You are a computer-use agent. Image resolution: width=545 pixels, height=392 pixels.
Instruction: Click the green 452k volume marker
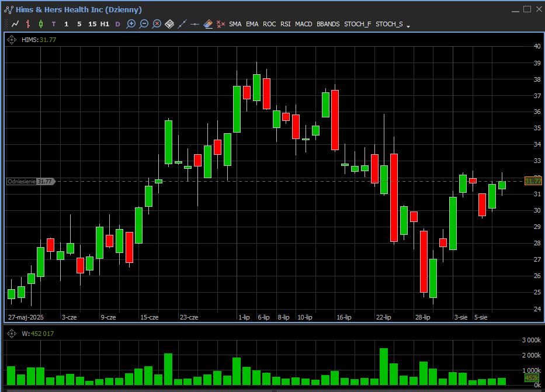(532, 378)
